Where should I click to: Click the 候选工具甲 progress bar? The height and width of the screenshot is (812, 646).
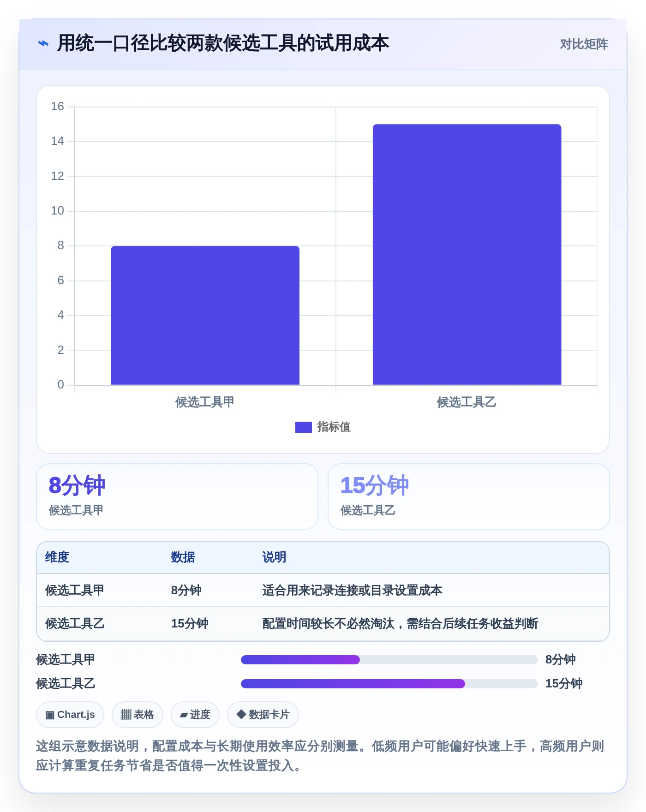pyautogui.click(x=389, y=660)
